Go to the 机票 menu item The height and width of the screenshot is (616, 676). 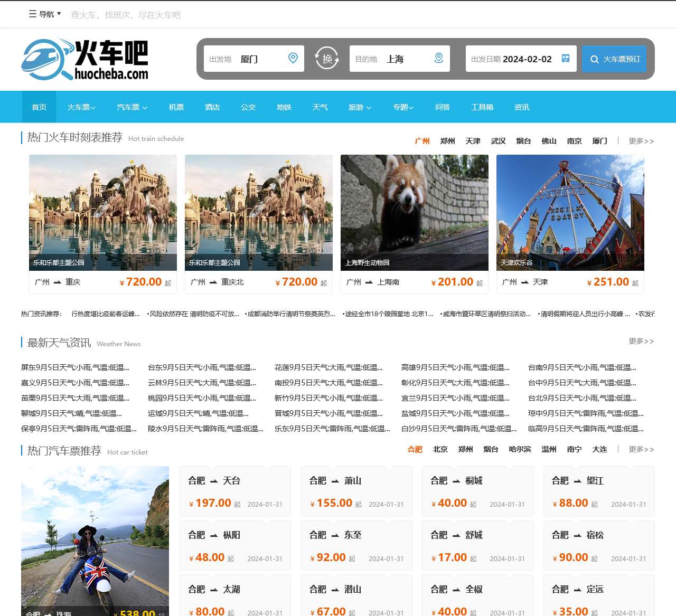176,107
